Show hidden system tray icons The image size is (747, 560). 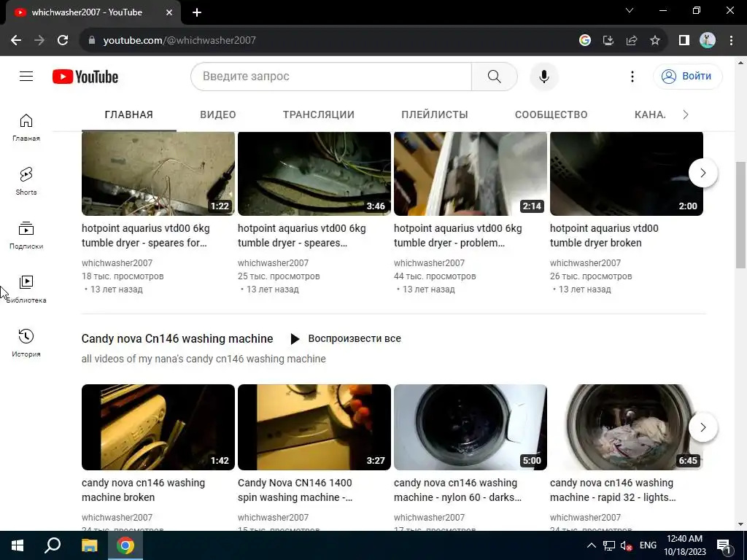coord(591,545)
